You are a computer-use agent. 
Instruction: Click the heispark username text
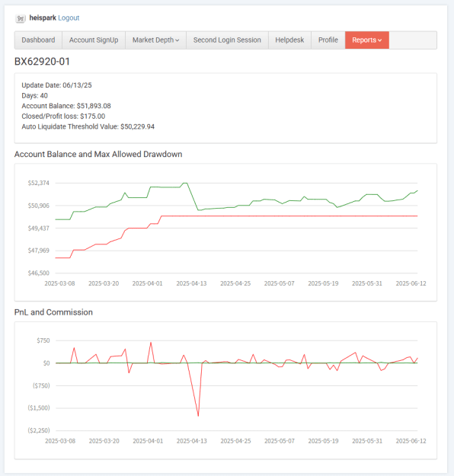click(x=43, y=18)
